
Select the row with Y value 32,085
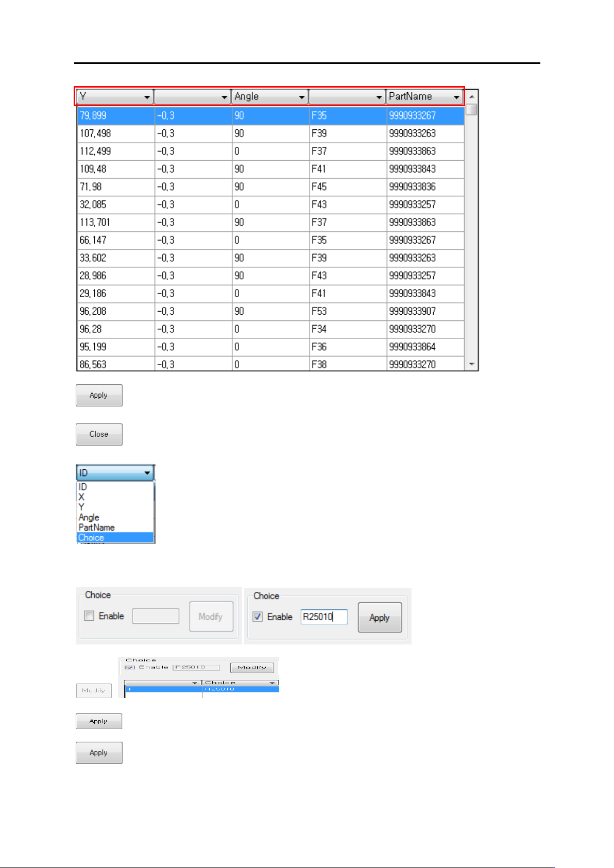click(x=270, y=205)
